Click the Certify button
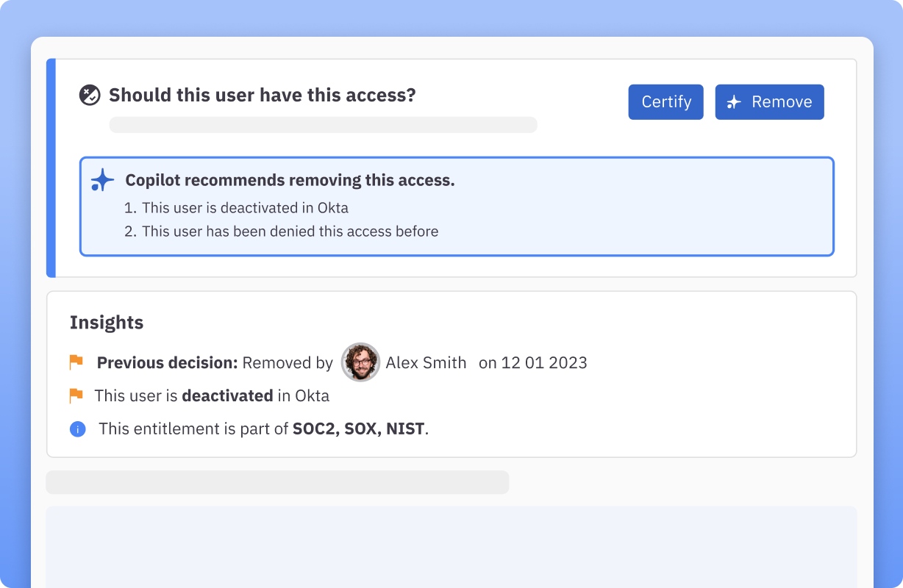Viewport: 903px width, 588px height. [x=665, y=102]
